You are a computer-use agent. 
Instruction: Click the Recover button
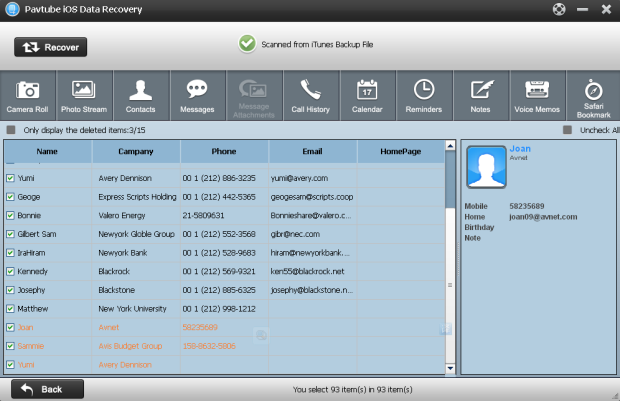coord(51,47)
